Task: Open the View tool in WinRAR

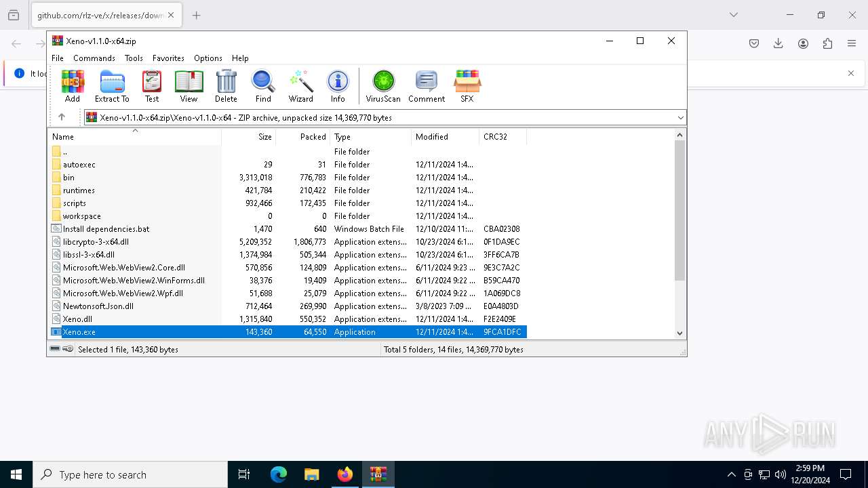Action: point(189,86)
